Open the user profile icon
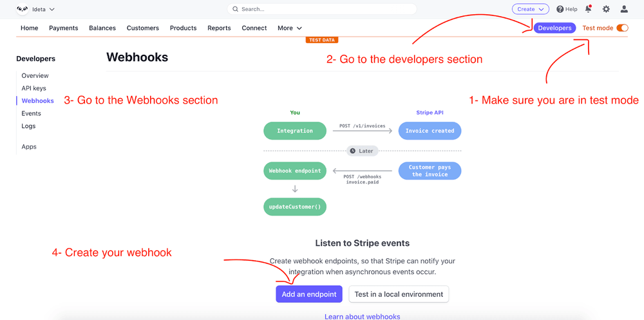This screenshot has width=644, height=320. (624, 9)
